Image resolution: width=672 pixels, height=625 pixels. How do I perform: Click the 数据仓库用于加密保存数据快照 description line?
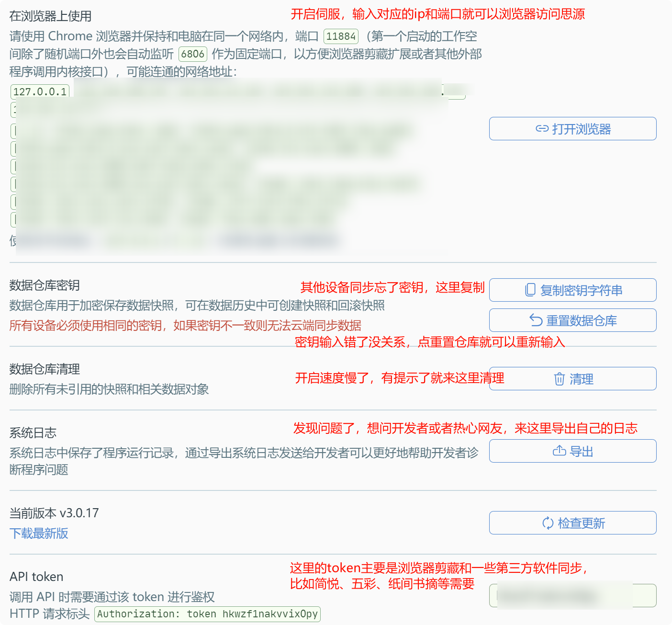click(197, 306)
